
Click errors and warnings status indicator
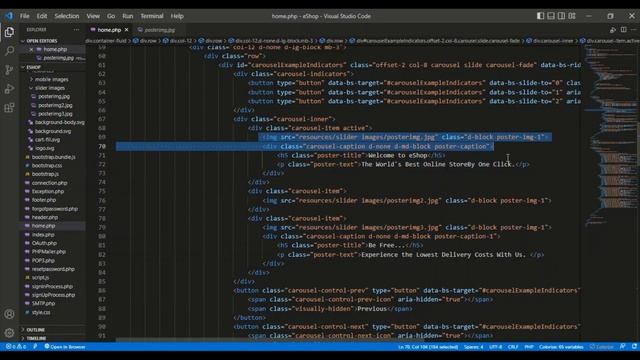16,347
